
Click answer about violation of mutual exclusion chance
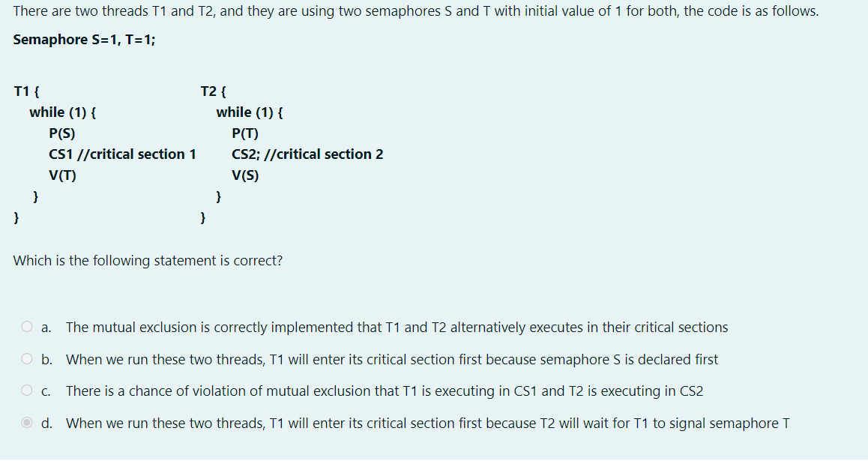[390, 391]
